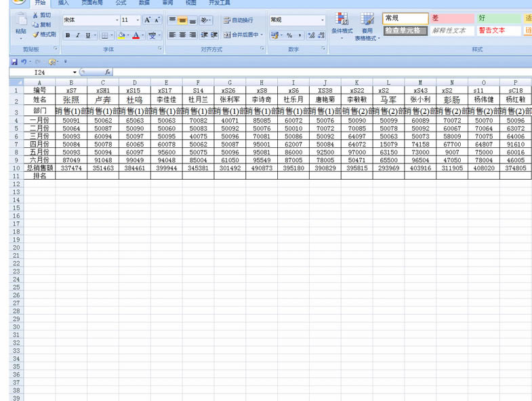Switch to the Formulas (公式) tab

tap(121, 3)
